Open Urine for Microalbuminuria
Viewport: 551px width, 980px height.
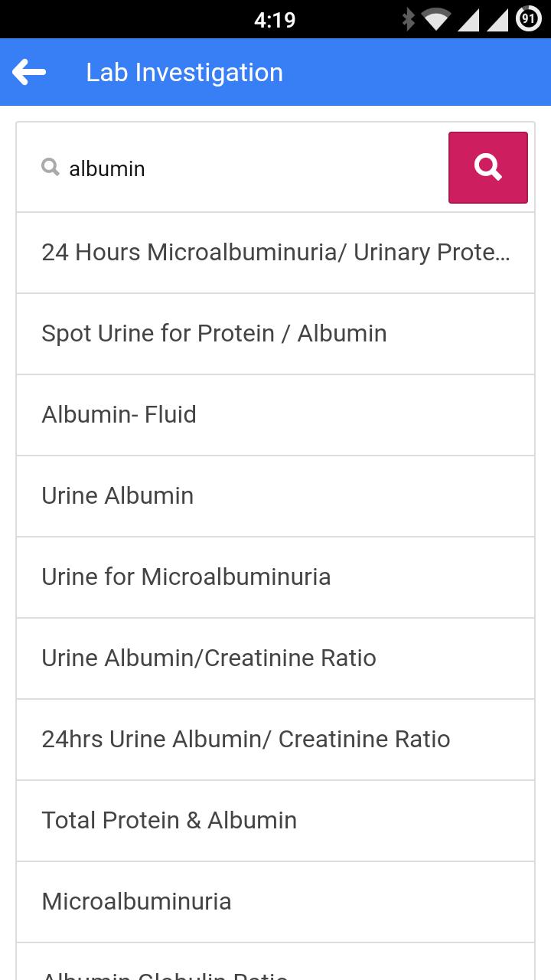click(275, 577)
